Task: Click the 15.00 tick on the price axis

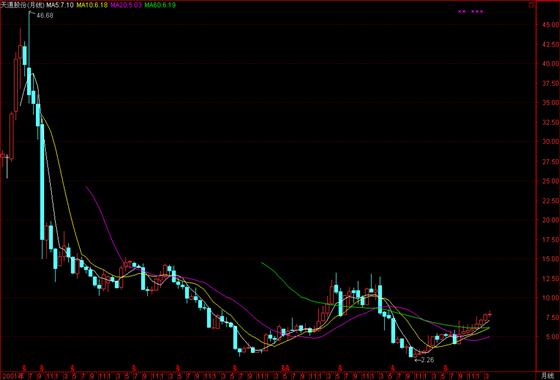Action: point(550,258)
